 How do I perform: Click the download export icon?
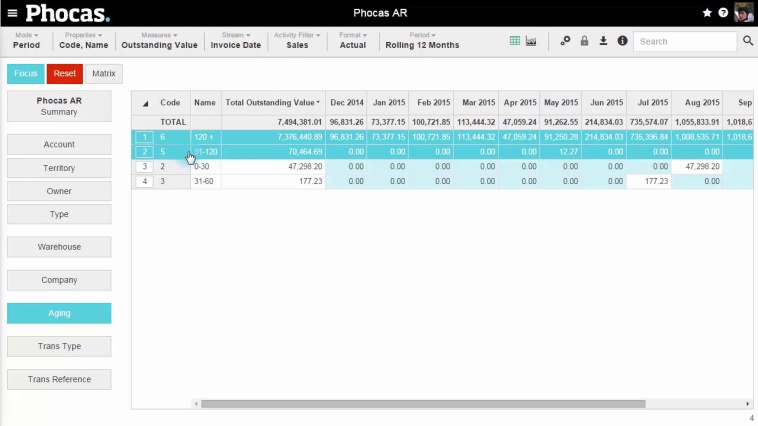pos(603,41)
